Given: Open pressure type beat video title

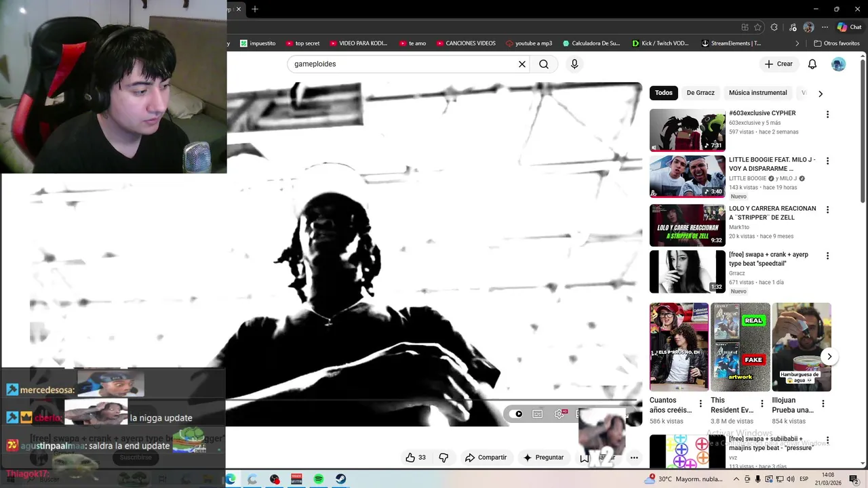Looking at the screenshot, I should coord(770,443).
